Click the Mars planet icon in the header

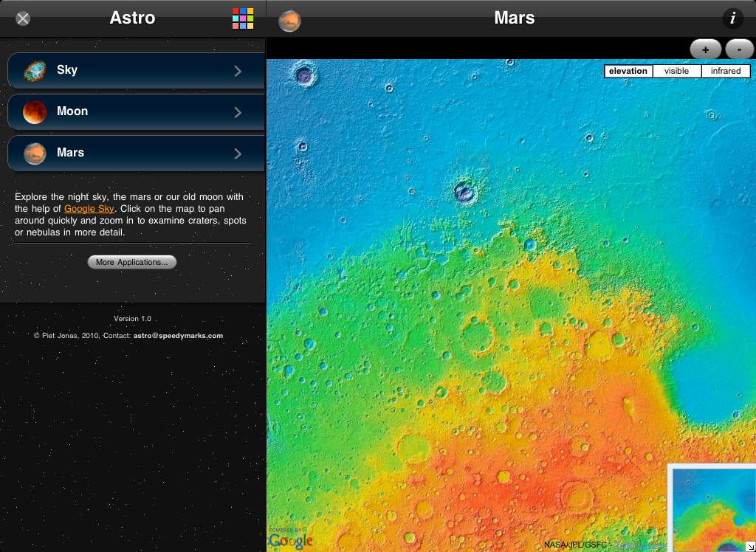coord(289,21)
